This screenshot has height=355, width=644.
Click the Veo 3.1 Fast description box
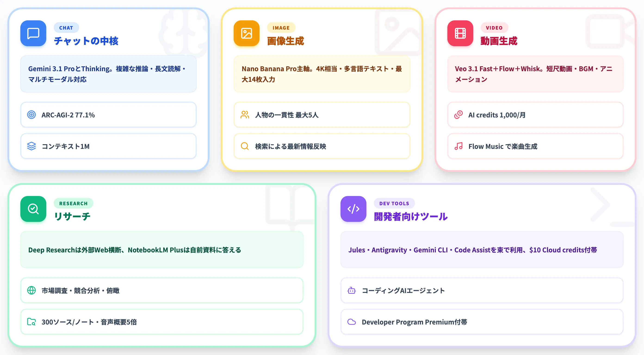pos(536,74)
